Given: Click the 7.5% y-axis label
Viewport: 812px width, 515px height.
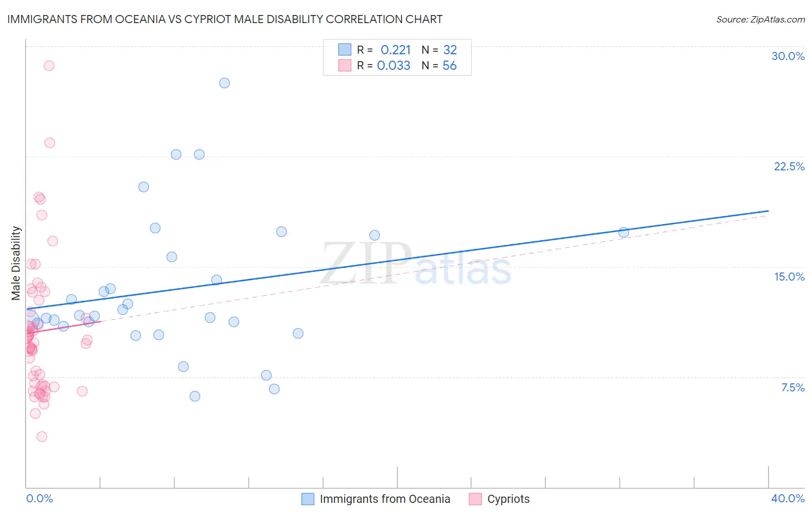Looking at the screenshot, I should tap(793, 387).
